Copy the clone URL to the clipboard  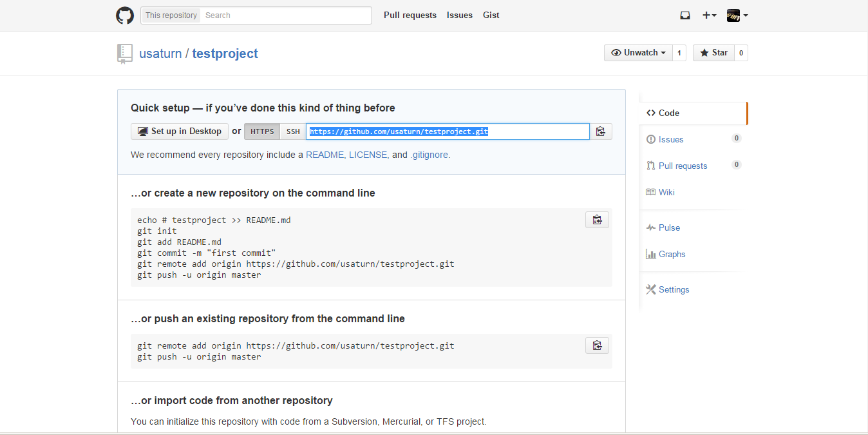click(601, 131)
